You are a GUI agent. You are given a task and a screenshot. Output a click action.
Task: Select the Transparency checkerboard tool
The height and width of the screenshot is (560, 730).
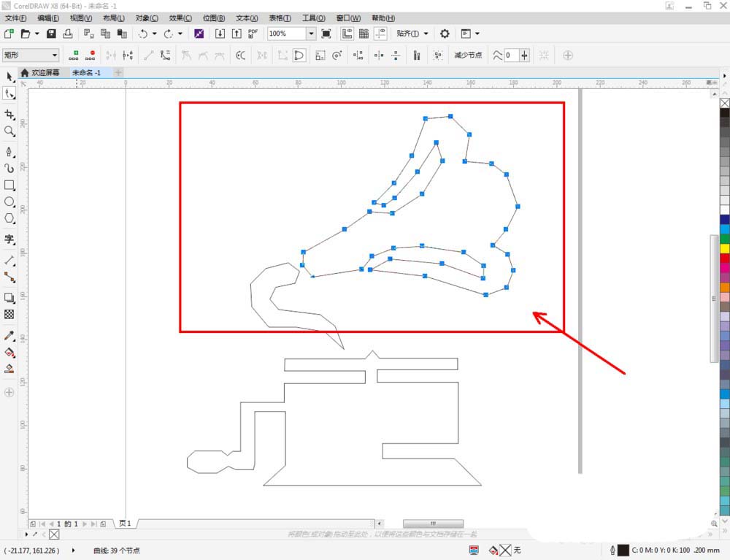9,314
